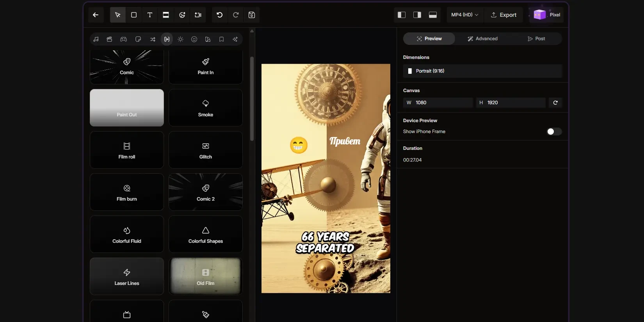Open the AI image generator tool
The height and width of the screenshot is (322, 644).
point(182,15)
